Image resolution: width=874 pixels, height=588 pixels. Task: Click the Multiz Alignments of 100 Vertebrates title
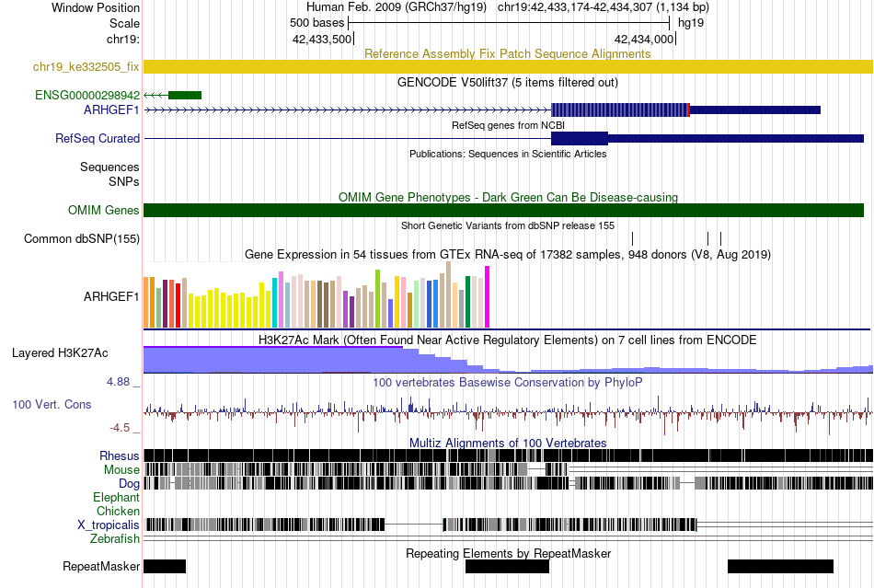[x=508, y=443]
